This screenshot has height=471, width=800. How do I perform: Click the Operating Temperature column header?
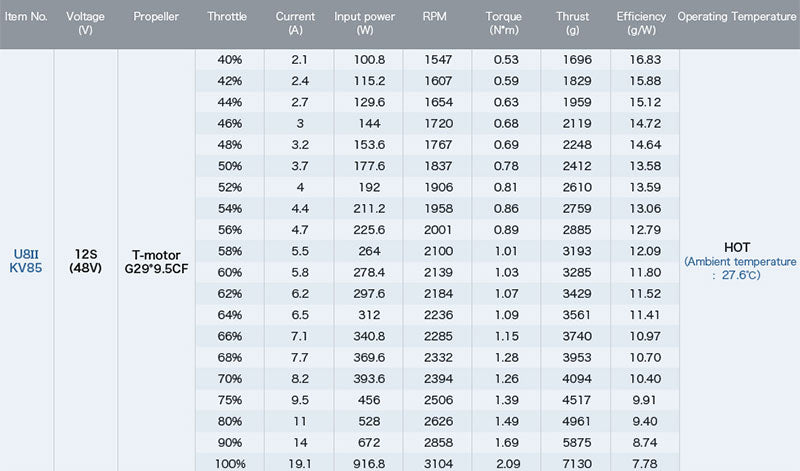tap(738, 17)
